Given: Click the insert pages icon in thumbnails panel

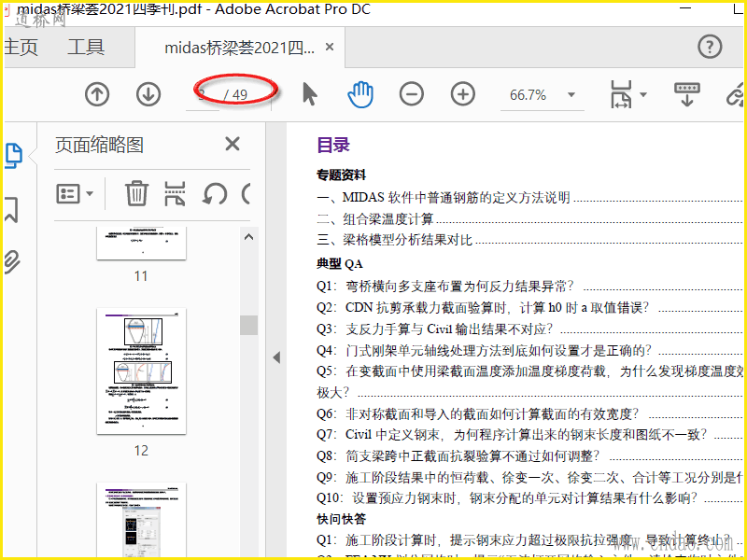Looking at the screenshot, I should [175, 193].
